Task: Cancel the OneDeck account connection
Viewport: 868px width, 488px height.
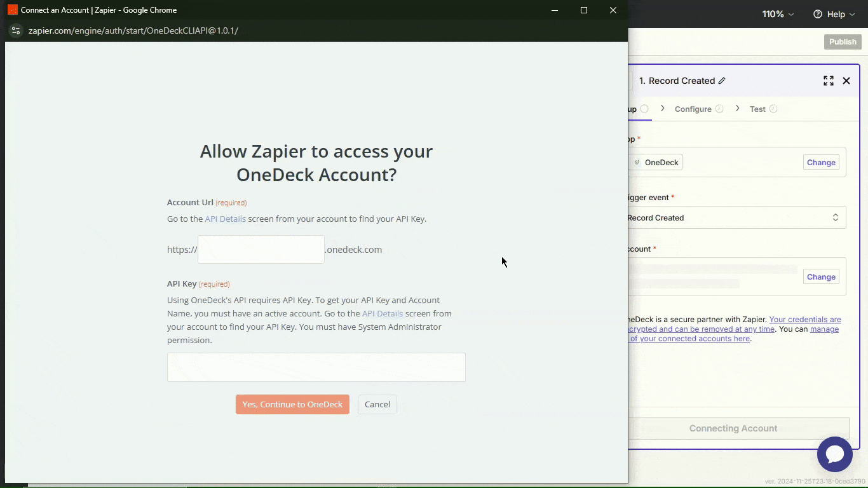Action: 377,405
